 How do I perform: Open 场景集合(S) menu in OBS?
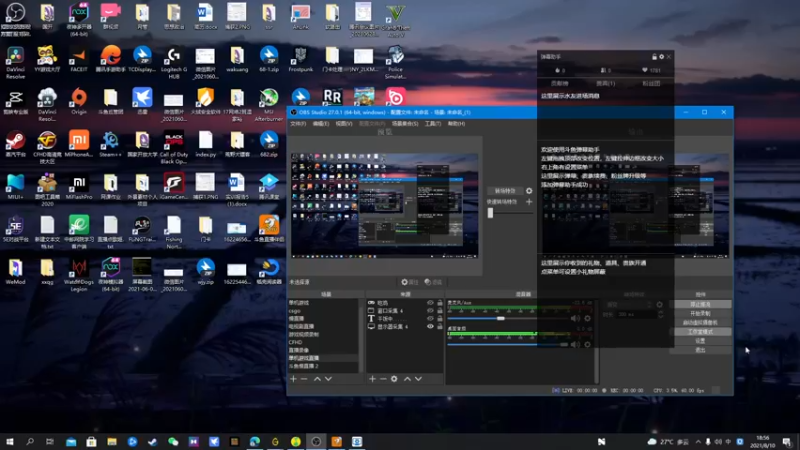[x=405, y=123]
